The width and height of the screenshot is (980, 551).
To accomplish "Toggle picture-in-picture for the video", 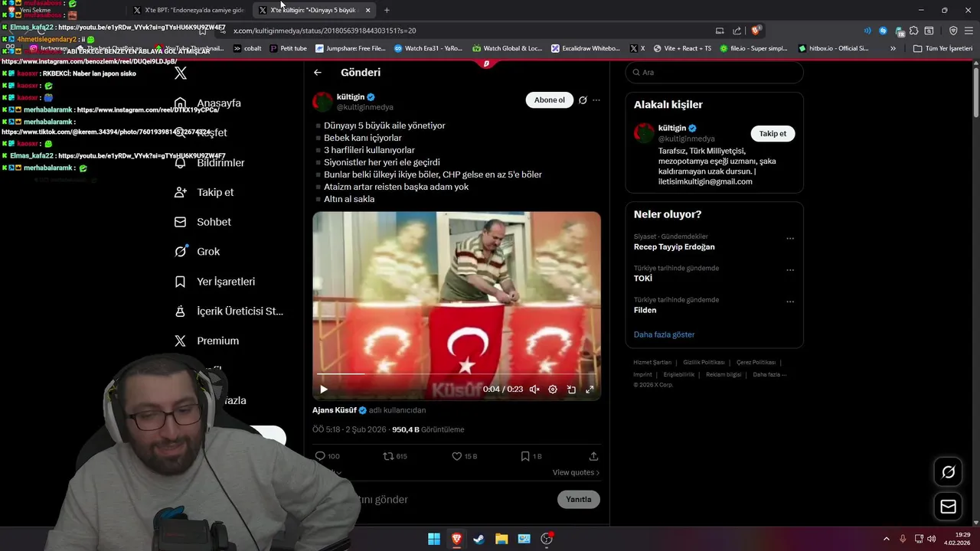I will pos(571,390).
